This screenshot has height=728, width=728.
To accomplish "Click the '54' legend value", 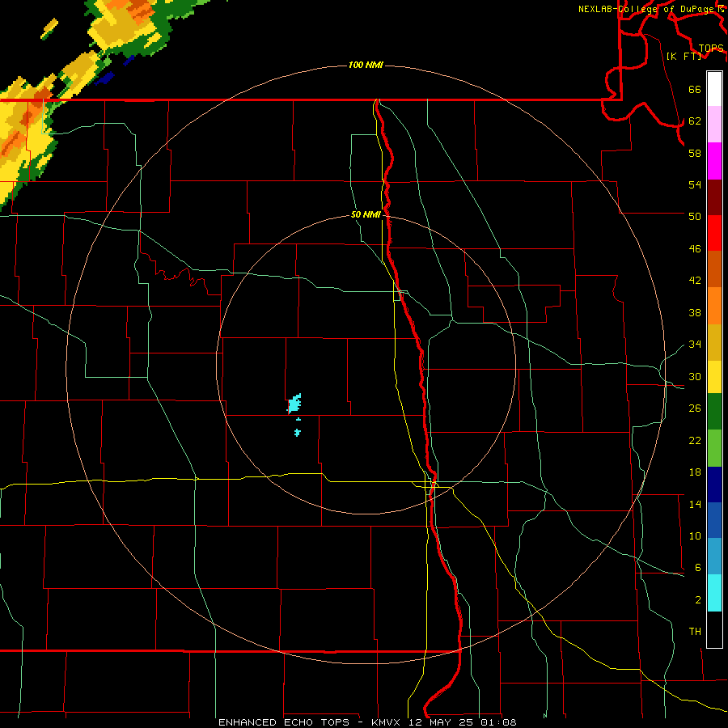I will (695, 184).
